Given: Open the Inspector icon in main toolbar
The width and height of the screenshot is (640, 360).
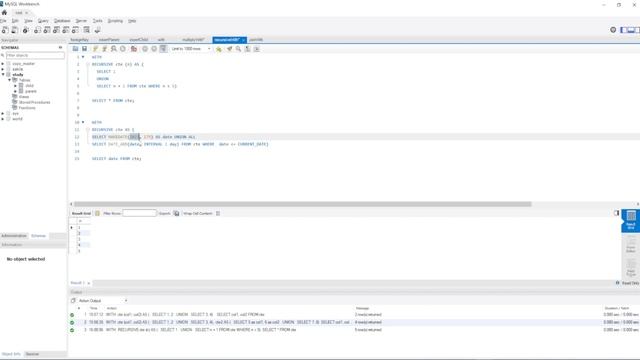Looking at the screenshot, I should 26,30.
